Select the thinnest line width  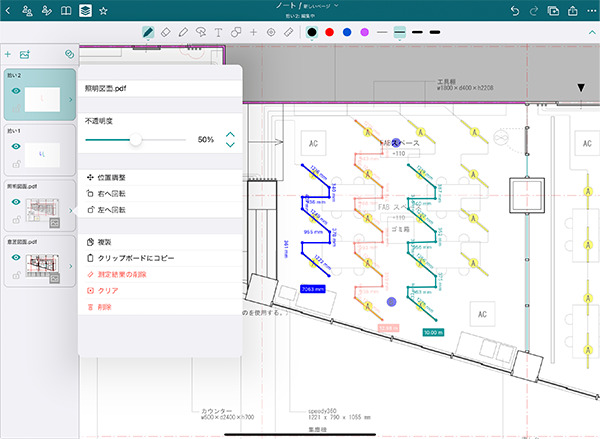382,33
